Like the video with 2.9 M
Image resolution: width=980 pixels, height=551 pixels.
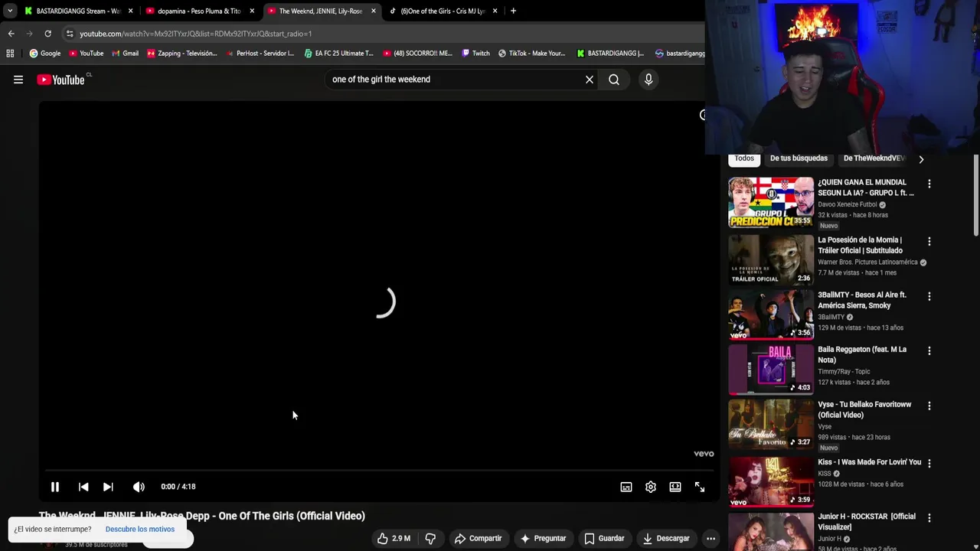click(x=394, y=538)
